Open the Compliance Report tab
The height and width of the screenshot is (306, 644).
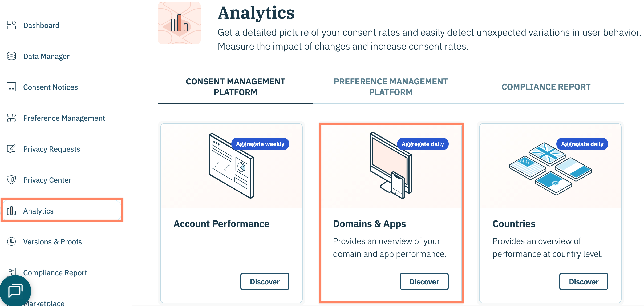pos(546,87)
